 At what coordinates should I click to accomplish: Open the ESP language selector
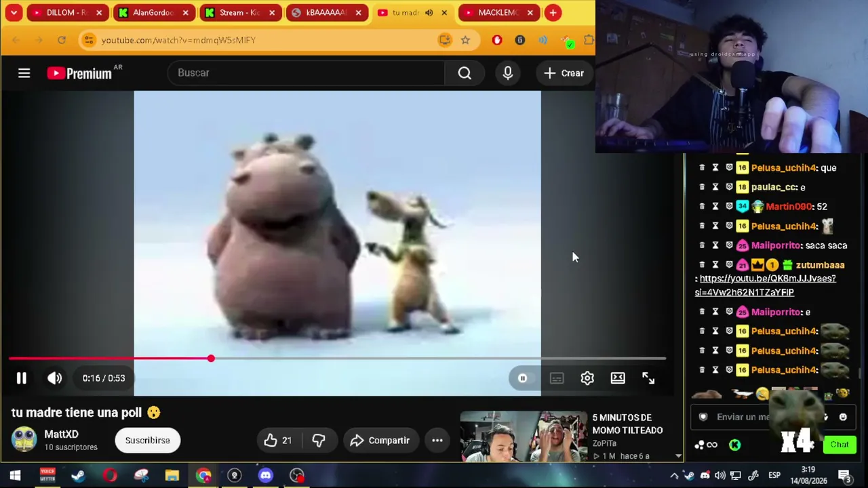[x=774, y=475]
